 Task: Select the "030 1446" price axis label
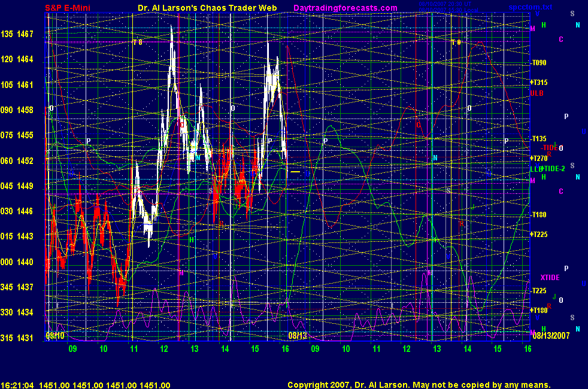17,211
